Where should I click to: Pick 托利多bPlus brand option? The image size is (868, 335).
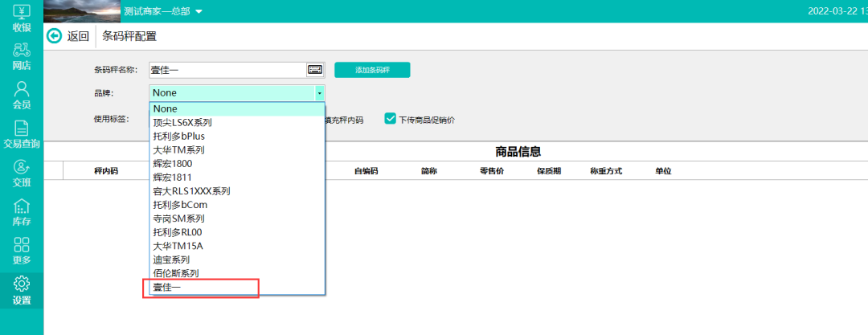pos(178,137)
